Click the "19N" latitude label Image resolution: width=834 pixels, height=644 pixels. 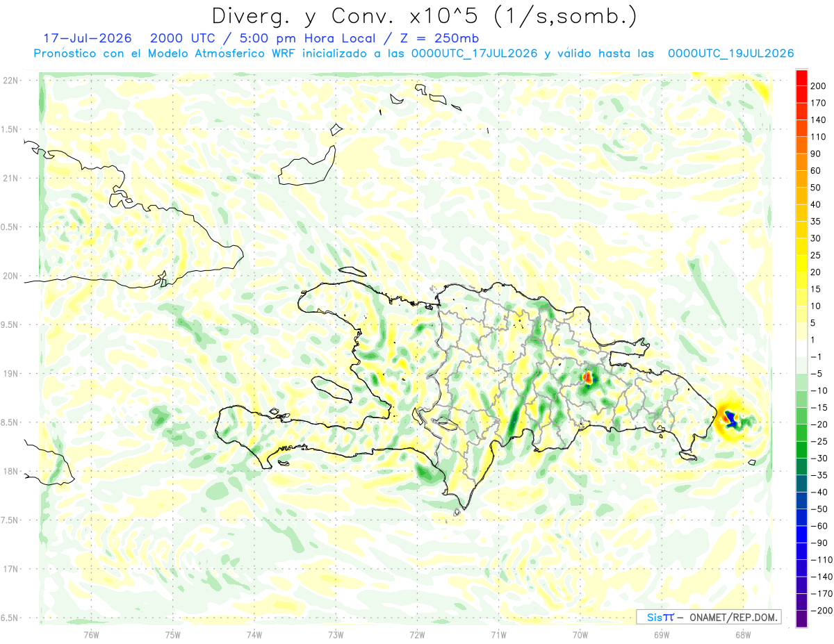(x=10, y=374)
